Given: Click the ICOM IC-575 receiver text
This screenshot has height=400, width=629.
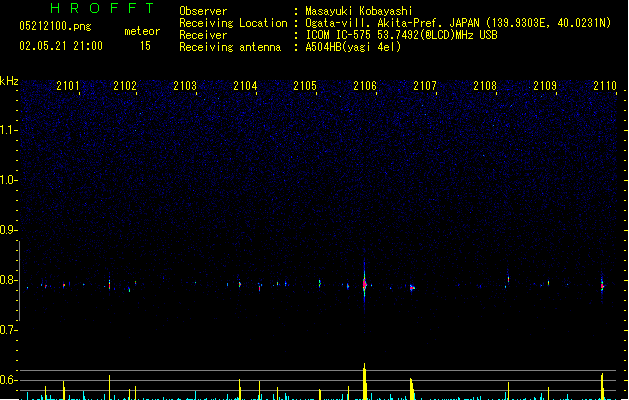Looking at the screenshot, I should [402, 35].
